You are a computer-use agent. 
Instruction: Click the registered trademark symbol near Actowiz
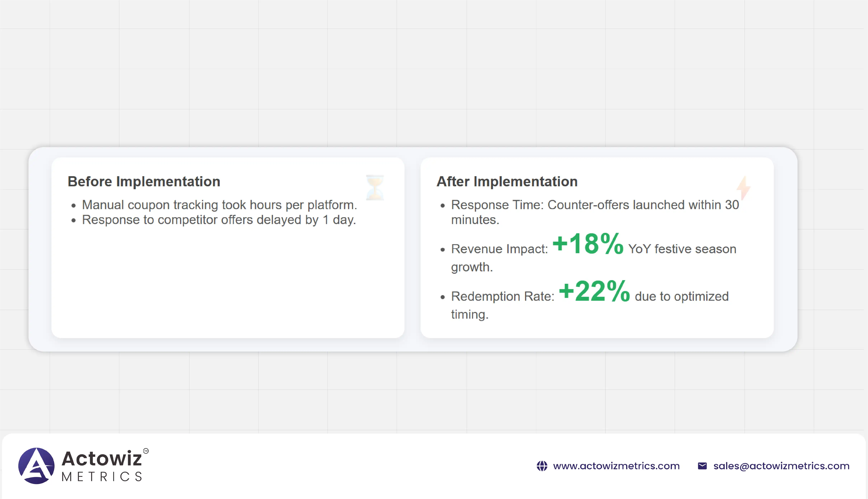pos(146,451)
